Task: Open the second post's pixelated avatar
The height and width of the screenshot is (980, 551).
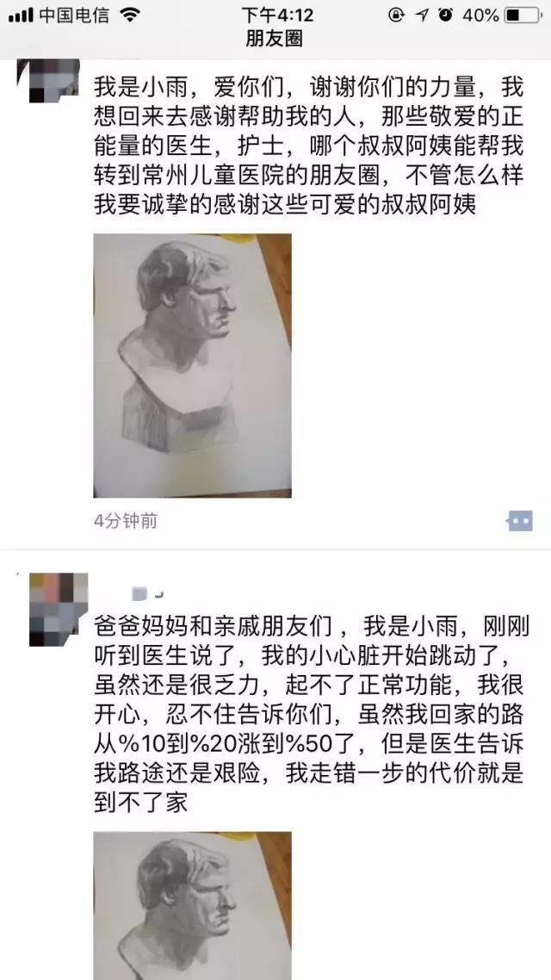Action: coord(59,610)
